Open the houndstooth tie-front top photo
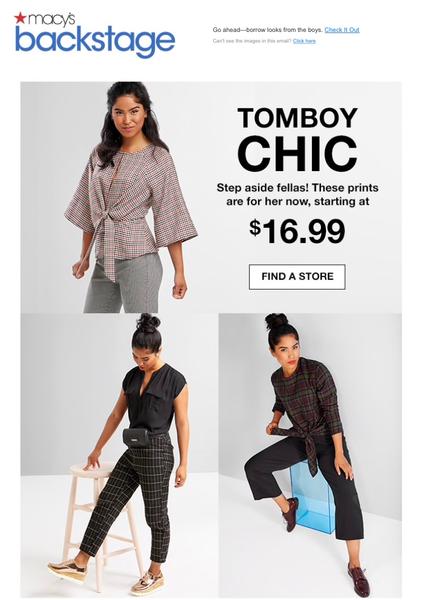 (119, 197)
